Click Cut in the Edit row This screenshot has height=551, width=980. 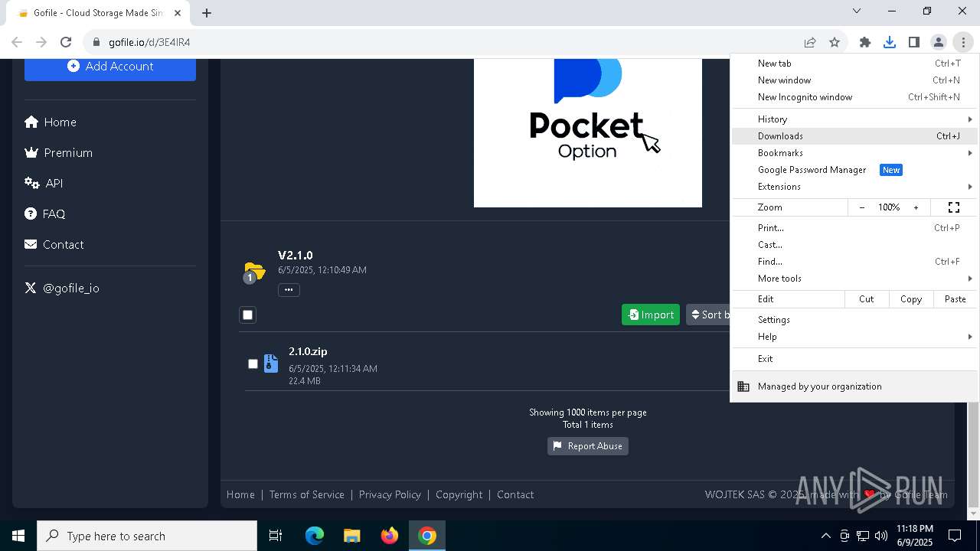click(867, 299)
